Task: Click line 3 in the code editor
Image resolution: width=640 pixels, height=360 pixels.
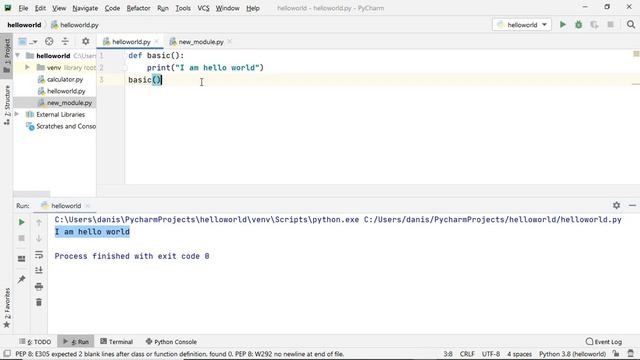Action: pos(382,80)
